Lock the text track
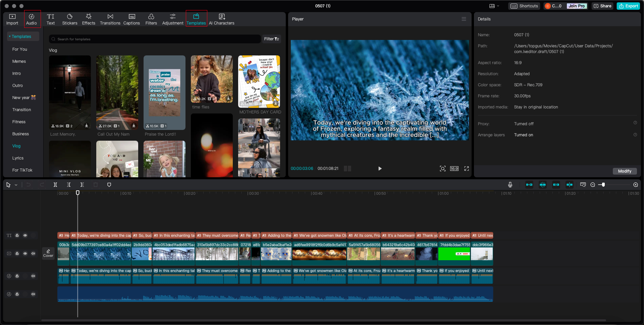Screen dimensions: 644x325 pos(17,235)
